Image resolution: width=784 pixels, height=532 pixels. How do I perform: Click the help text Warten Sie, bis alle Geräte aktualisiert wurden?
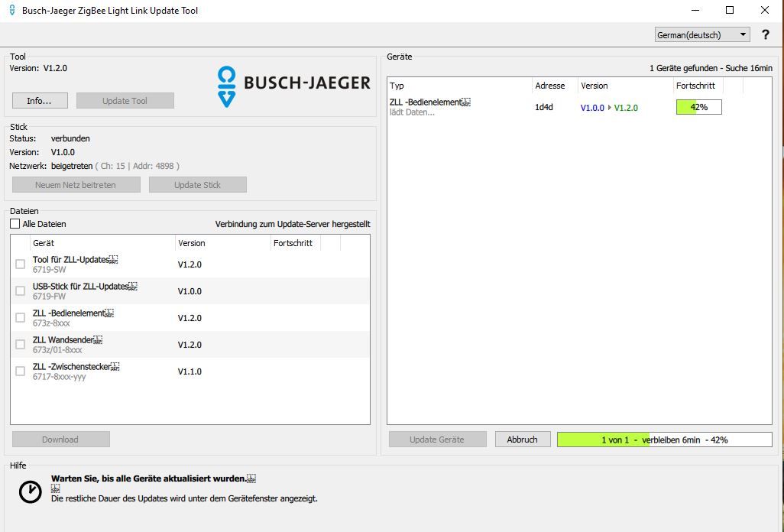(149, 478)
